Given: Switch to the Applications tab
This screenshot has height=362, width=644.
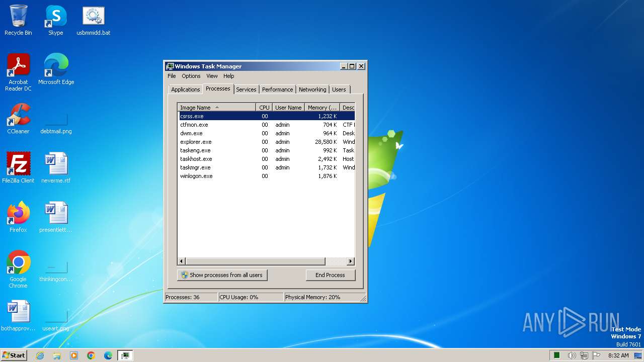Looking at the screenshot, I should (185, 89).
